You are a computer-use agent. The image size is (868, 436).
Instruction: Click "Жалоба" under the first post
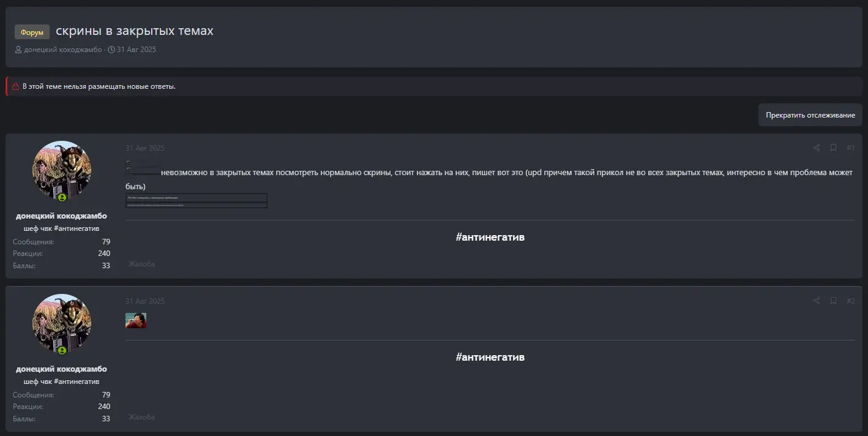[x=141, y=264]
